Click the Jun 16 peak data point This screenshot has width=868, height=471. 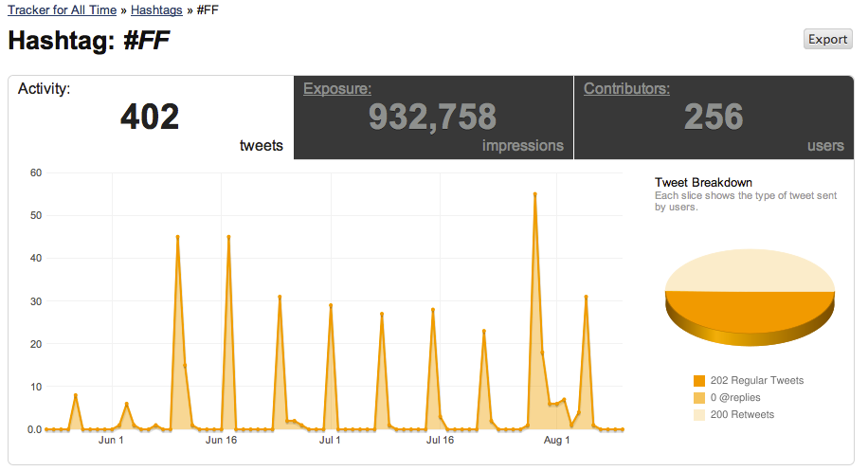[228, 237]
